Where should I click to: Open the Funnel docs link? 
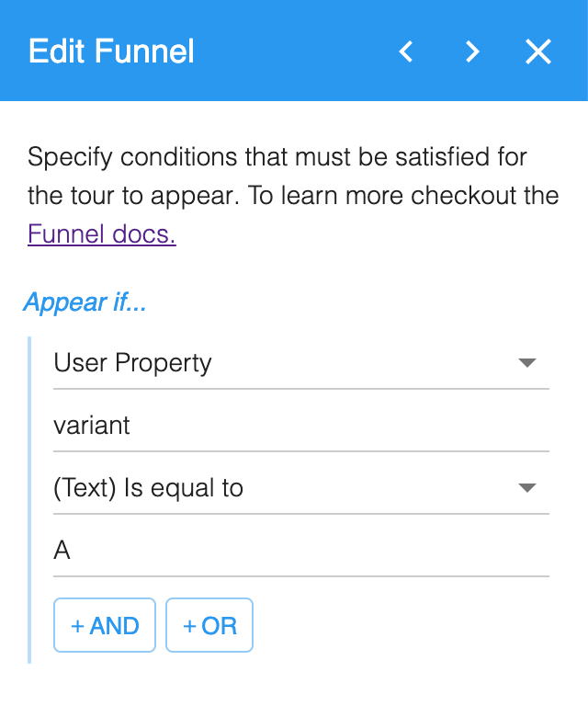[101, 234]
